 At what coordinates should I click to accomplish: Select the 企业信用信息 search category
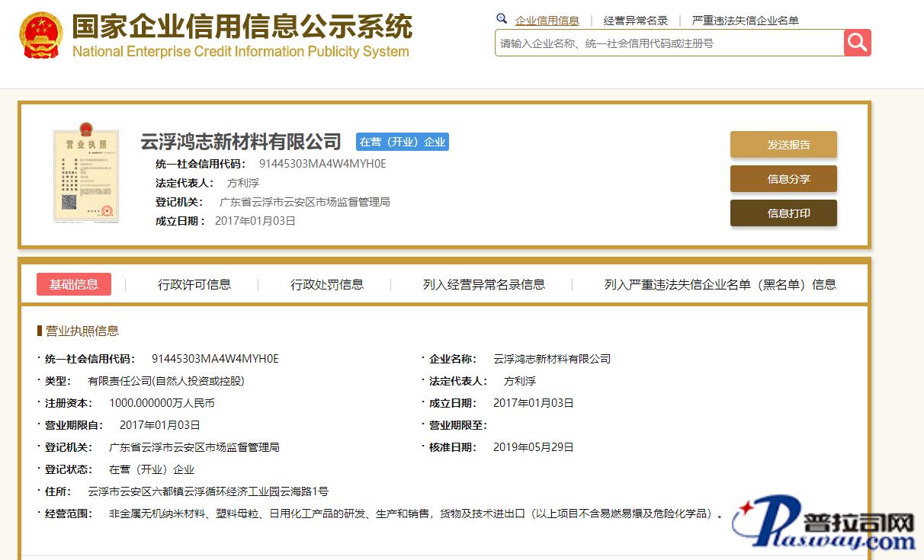tap(547, 21)
